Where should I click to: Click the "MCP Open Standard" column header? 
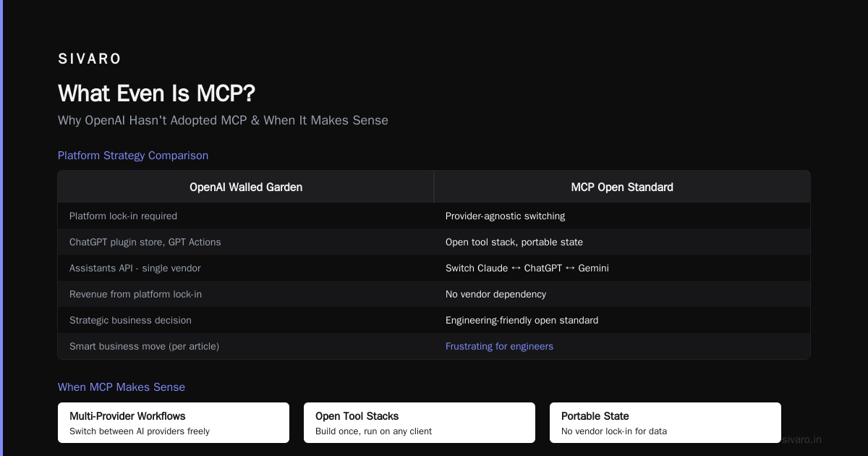point(622,187)
